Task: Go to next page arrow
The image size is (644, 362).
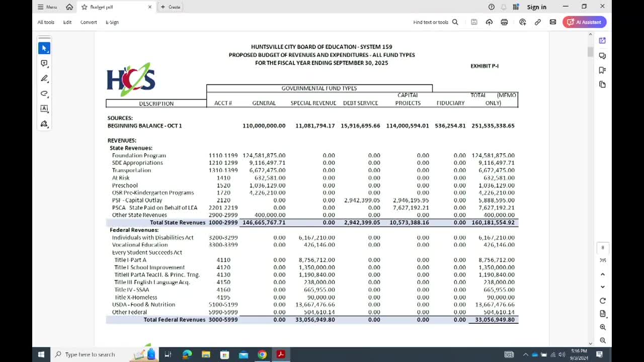Action: 603,287
